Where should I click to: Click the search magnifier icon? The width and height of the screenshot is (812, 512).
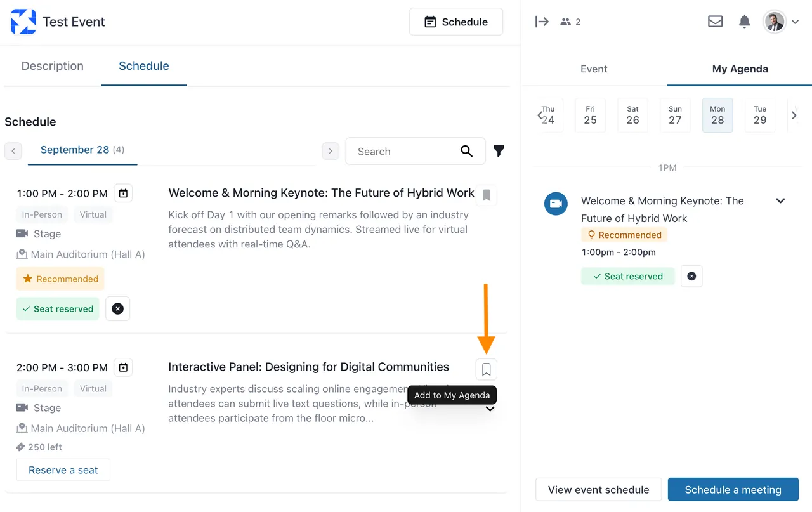point(466,151)
